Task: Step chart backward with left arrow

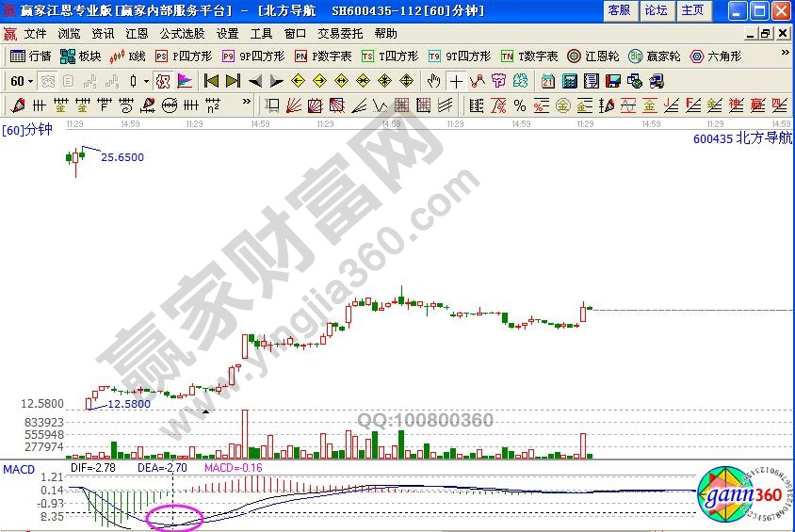Action: (255, 81)
